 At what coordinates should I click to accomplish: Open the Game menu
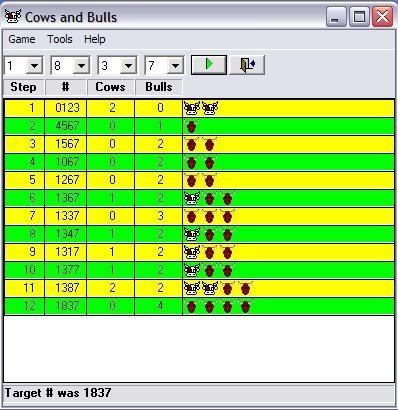(x=22, y=39)
